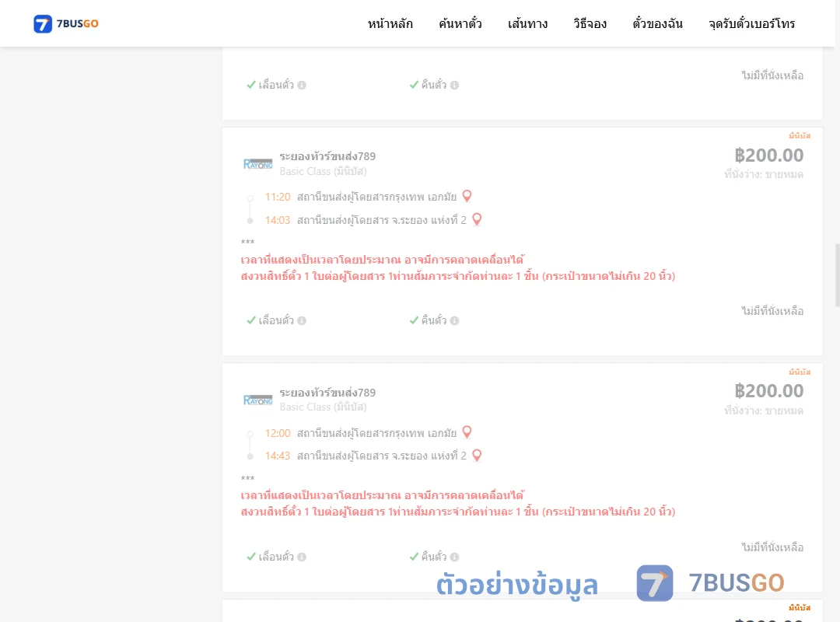
Task: Click info icon beside คืนตั๋ว in top card
Action: point(454,86)
